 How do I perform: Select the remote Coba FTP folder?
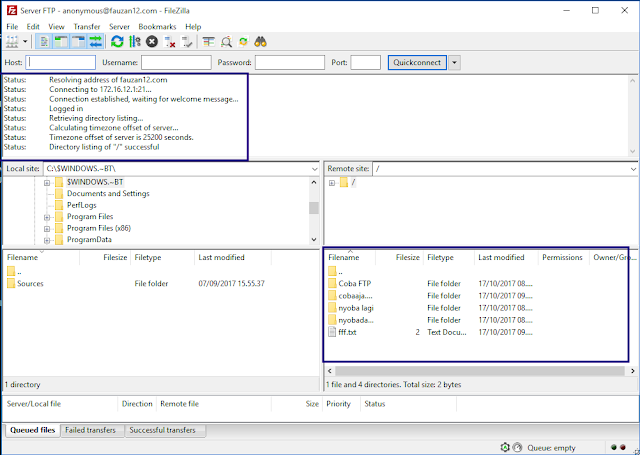coord(354,283)
